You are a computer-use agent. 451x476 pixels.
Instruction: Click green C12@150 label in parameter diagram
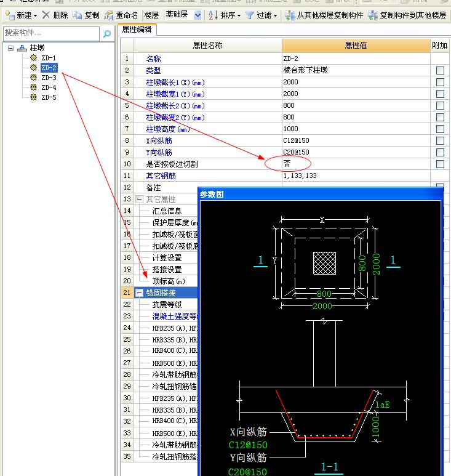[x=248, y=445]
